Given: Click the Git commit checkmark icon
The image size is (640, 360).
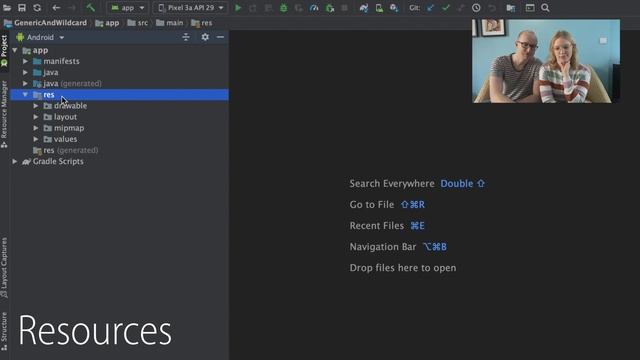Looking at the screenshot, I should 446,8.
